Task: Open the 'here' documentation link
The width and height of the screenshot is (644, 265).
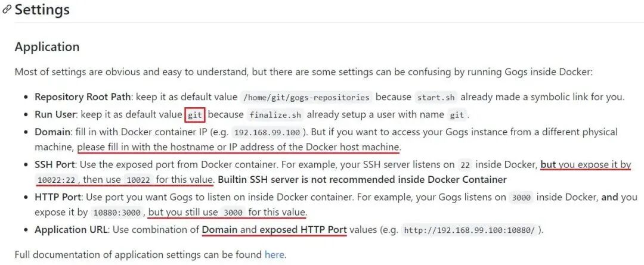Action: pos(274,254)
